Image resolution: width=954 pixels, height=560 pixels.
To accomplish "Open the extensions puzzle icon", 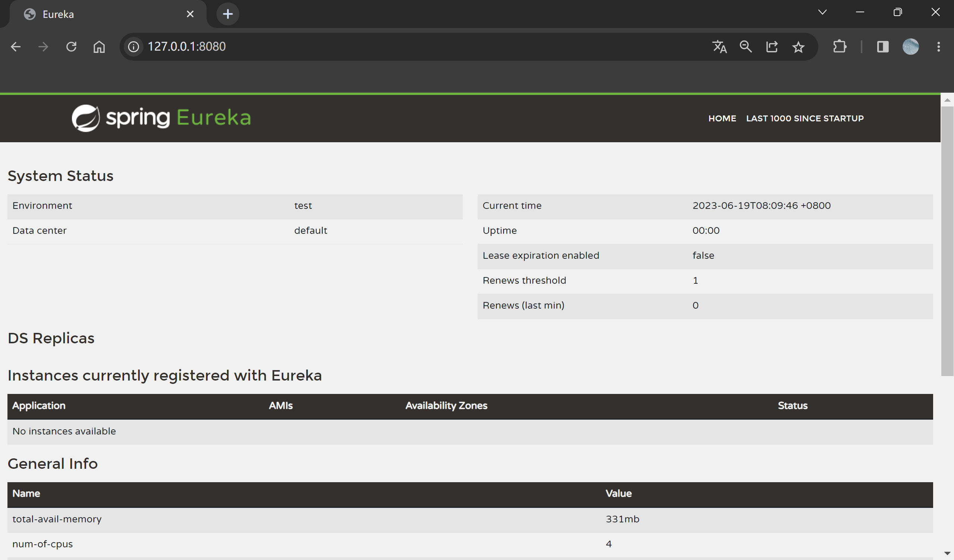I will tap(839, 47).
